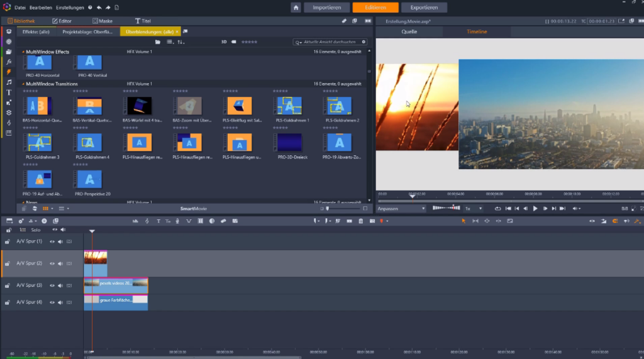Viewport: 644px width, 359px height.
Task: Hide video of A/V Spur (1)
Action: [x=52, y=241]
